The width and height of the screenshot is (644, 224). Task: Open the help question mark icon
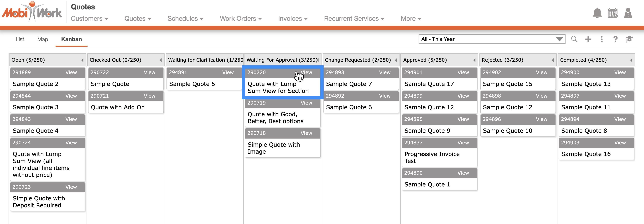615,39
